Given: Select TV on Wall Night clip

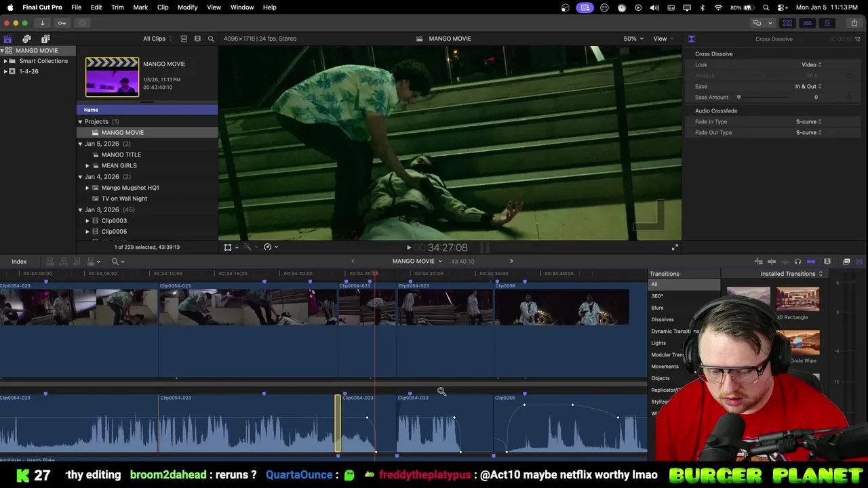Looking at the screenshot, I should [124, 199].
